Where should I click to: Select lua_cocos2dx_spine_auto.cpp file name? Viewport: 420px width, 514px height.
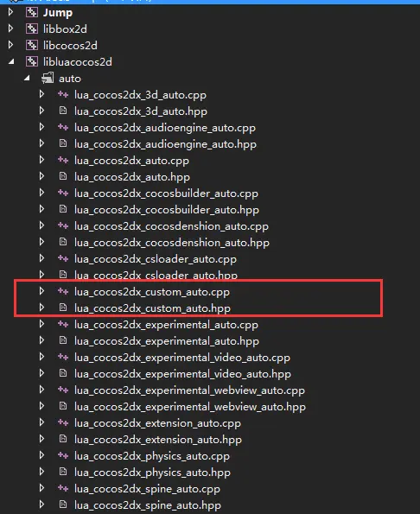[147, 489]
